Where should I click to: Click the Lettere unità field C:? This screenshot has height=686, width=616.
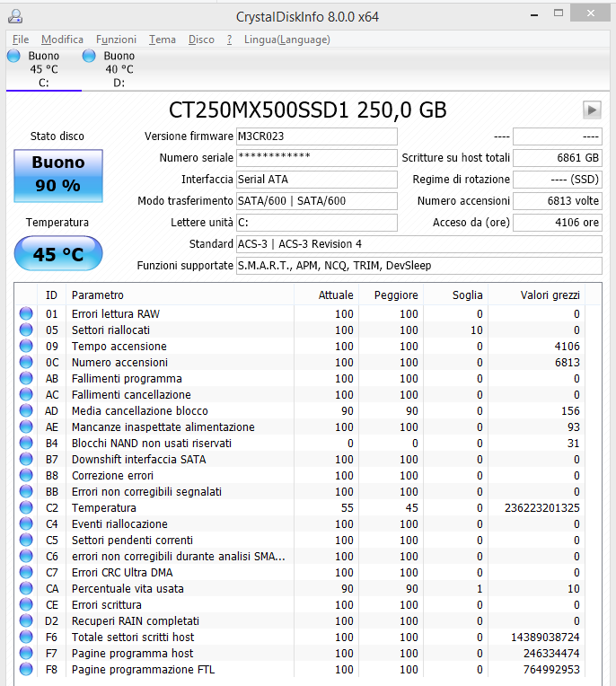pos(317,223)
